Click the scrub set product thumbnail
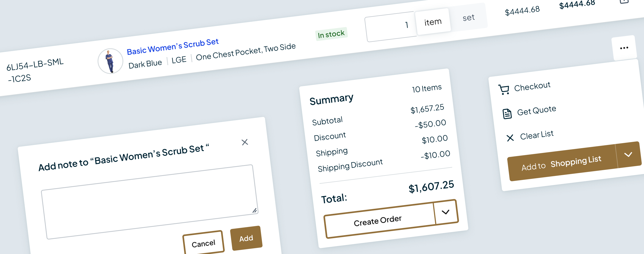The image size is (644, 254). (x=110, y=61)
